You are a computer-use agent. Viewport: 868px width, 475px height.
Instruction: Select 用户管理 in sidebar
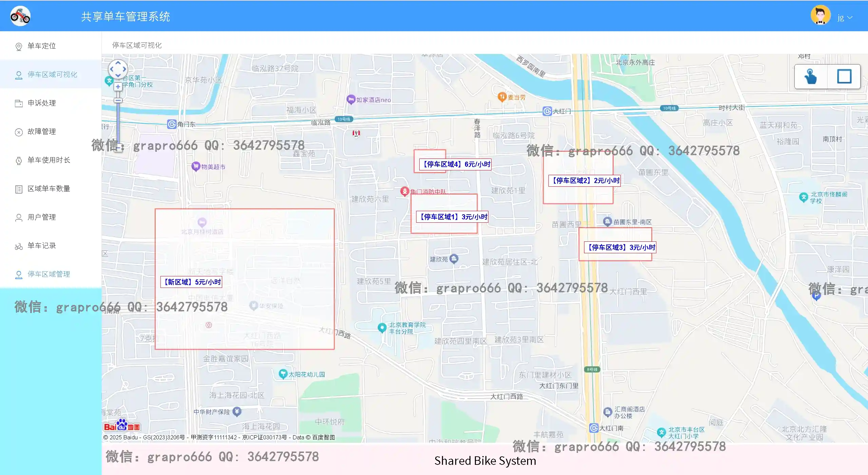[x=41, y=217]
